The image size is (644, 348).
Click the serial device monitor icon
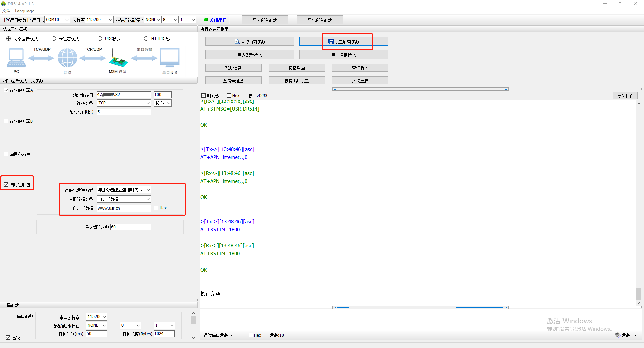coord(170,58)
